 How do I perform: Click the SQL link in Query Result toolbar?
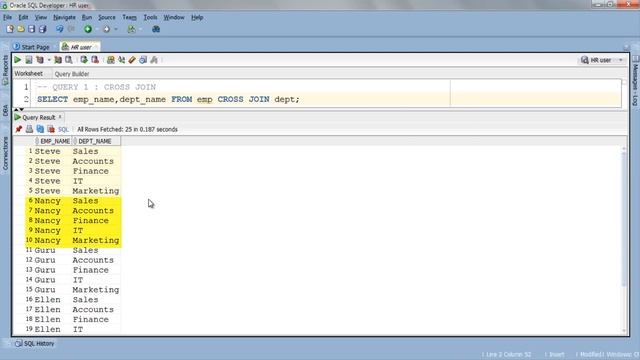(x=63, y=129)
